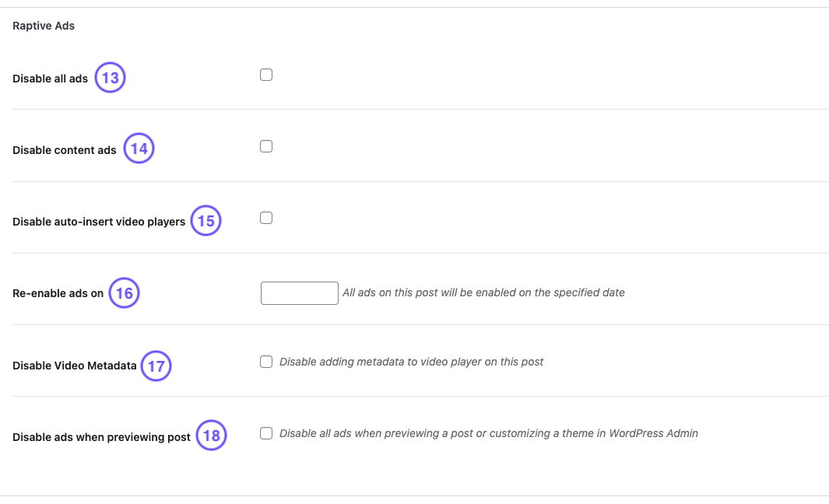829x504 pixels.
Task: Enable Disable auto-insert video players
Action: coord(266,218)
